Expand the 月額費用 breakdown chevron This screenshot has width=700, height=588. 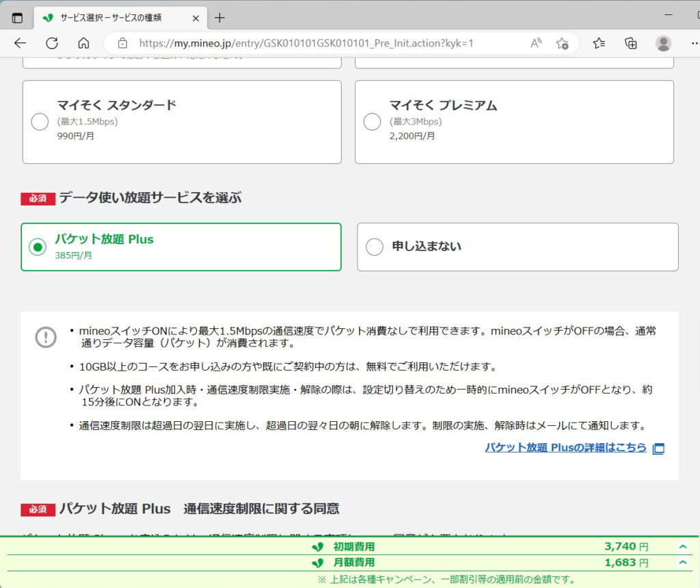click(x=683, y=563)
